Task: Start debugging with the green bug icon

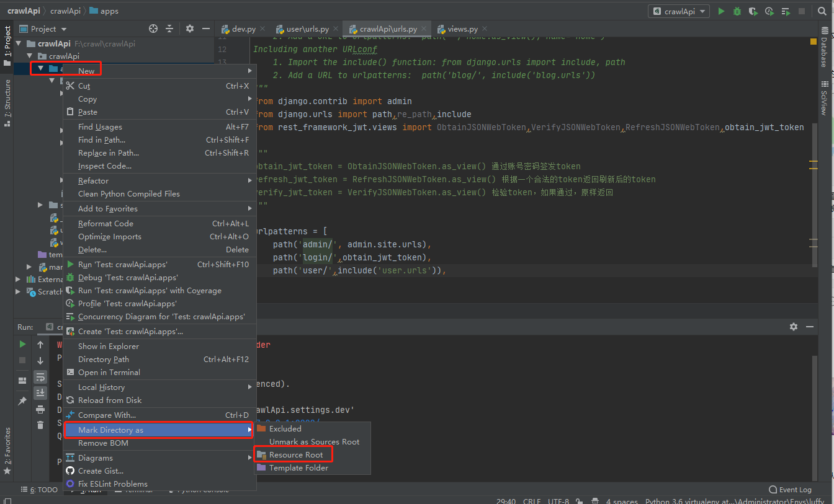Action: (737, 11)
